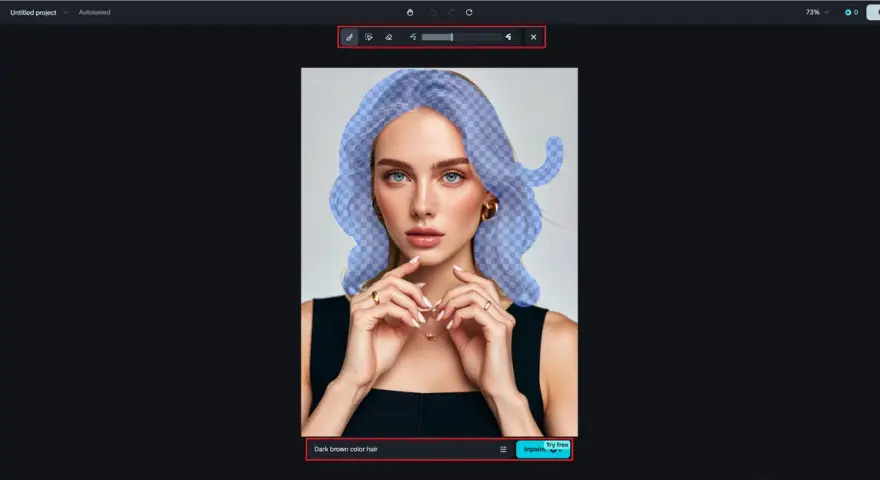Click the Autosaved status label
The image size is (880, 480).
click(x=94, y=12)
